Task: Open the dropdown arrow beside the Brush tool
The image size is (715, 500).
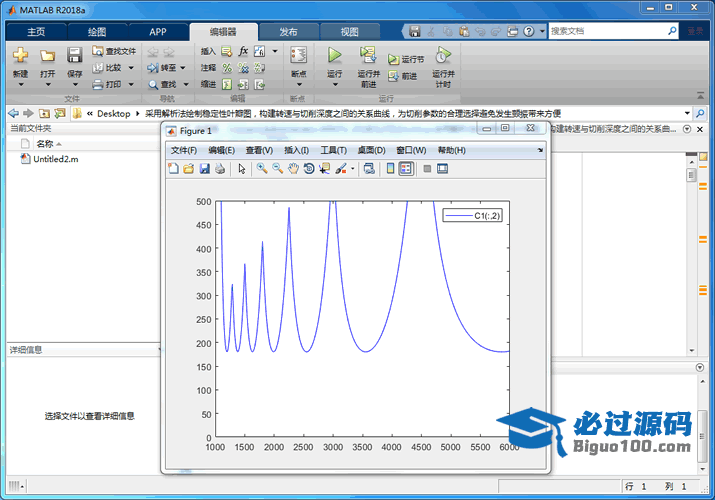Action: [x=352, y=169]
